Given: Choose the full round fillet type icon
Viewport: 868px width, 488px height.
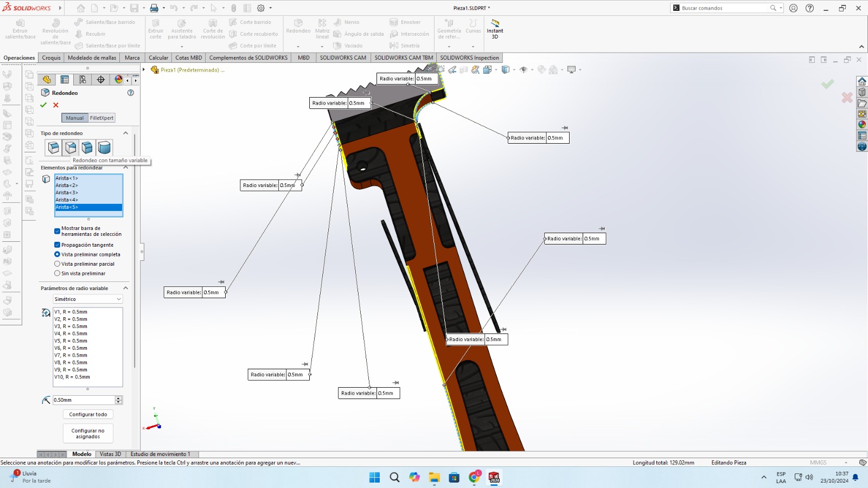Looking at the screenshot, I should [x=104, y=147].
